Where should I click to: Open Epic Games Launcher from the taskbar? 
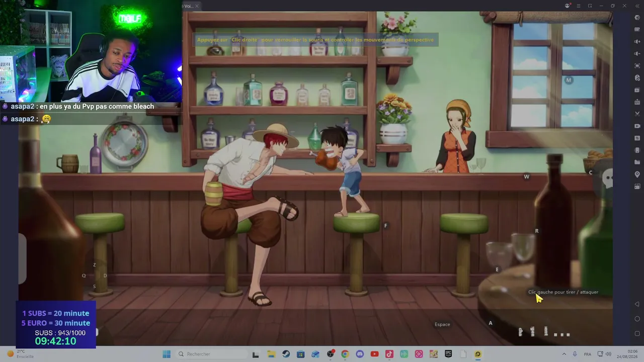coord(448,354)
